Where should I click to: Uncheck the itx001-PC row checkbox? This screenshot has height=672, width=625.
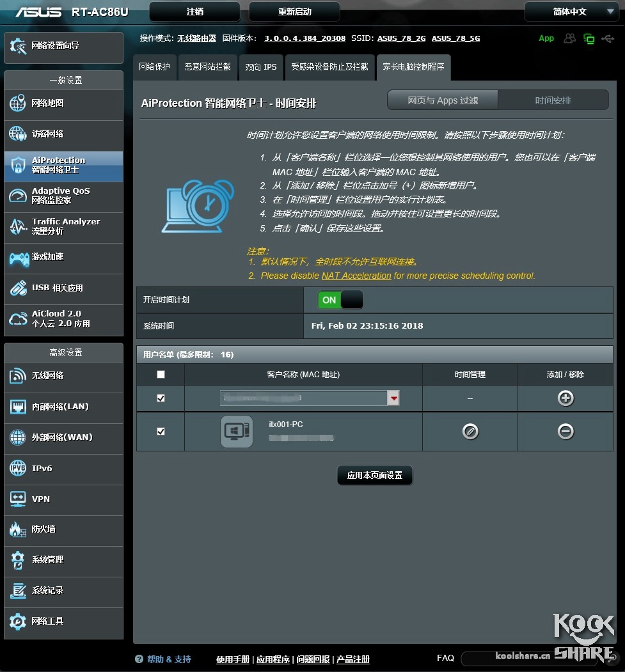click(x=161, y=431)
